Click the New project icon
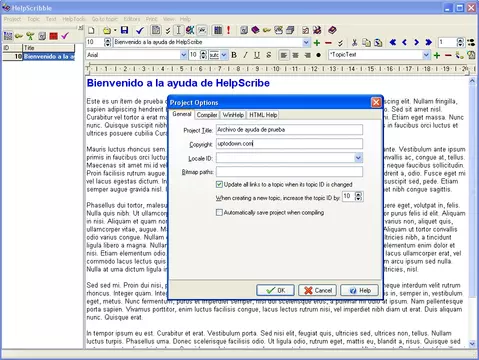 click(x=91, y=31)
